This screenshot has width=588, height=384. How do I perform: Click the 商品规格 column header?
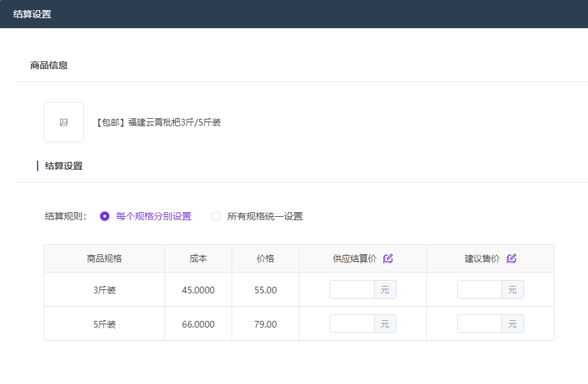click(x=104, y=258)
